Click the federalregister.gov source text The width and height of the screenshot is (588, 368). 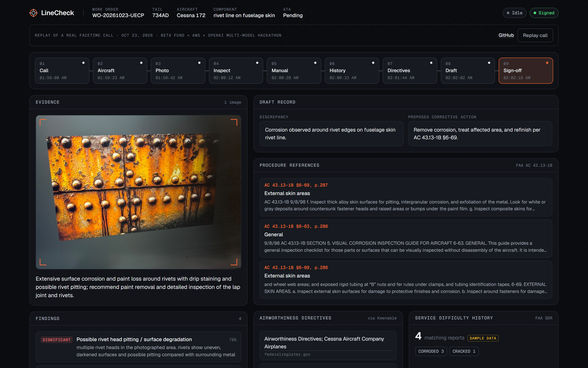(287, 354)
